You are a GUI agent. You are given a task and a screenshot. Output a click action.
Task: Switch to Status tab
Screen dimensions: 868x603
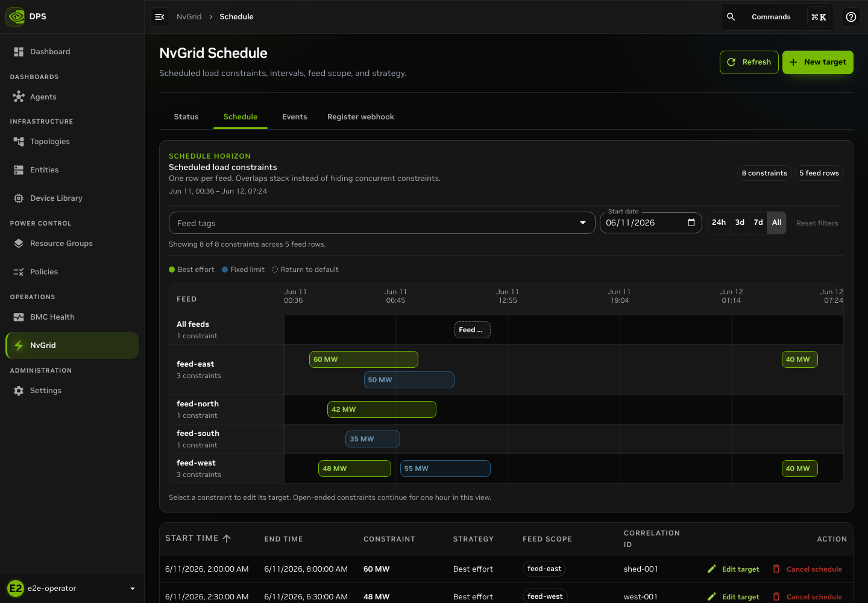(x=186, y=117)
